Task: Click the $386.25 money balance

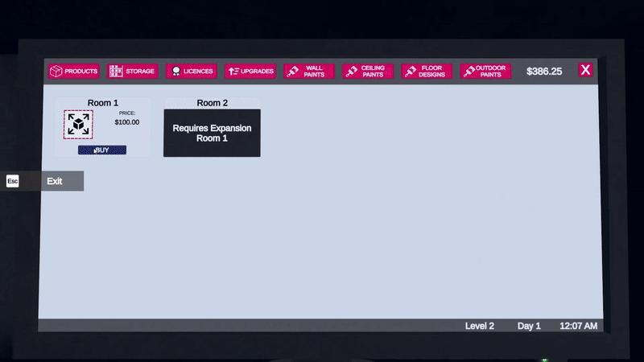Action: click(544, 72)
